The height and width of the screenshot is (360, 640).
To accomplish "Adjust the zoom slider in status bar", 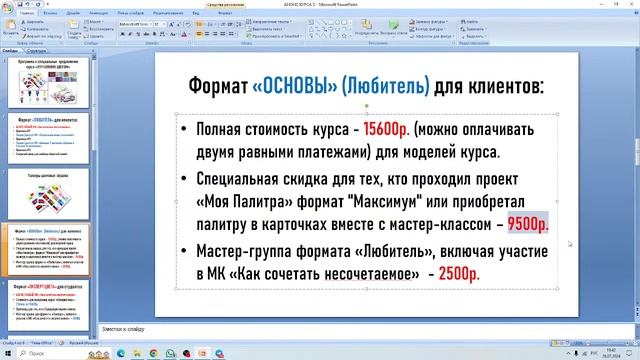I will tap(607, 343).
